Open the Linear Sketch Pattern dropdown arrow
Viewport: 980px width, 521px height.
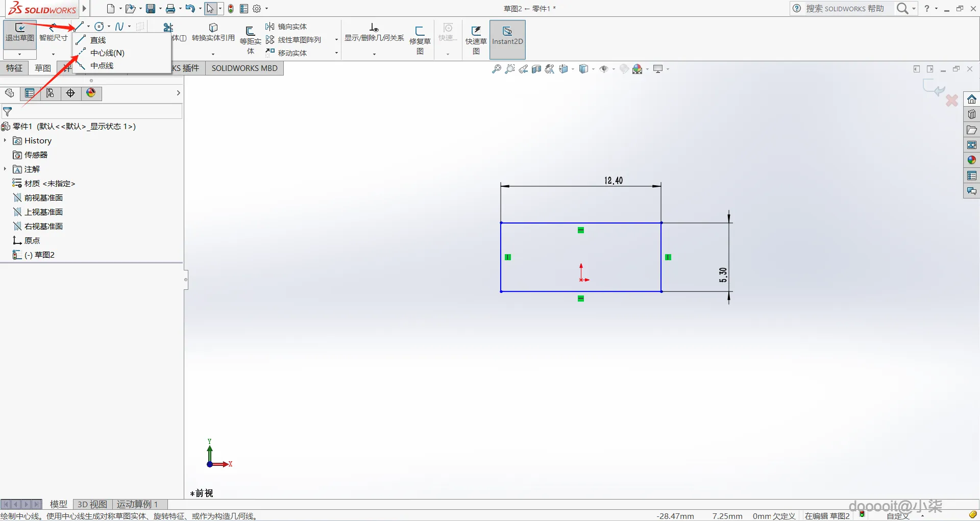(336, 40)
